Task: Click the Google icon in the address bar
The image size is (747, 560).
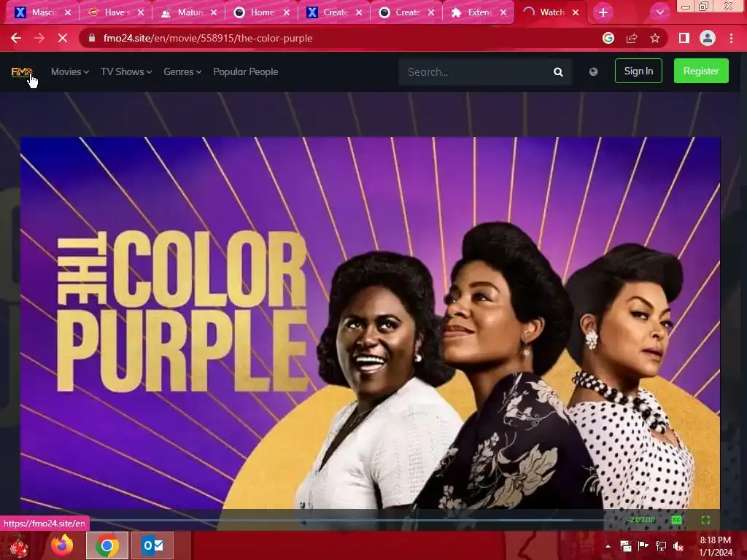Action: (x=608, y=38)
